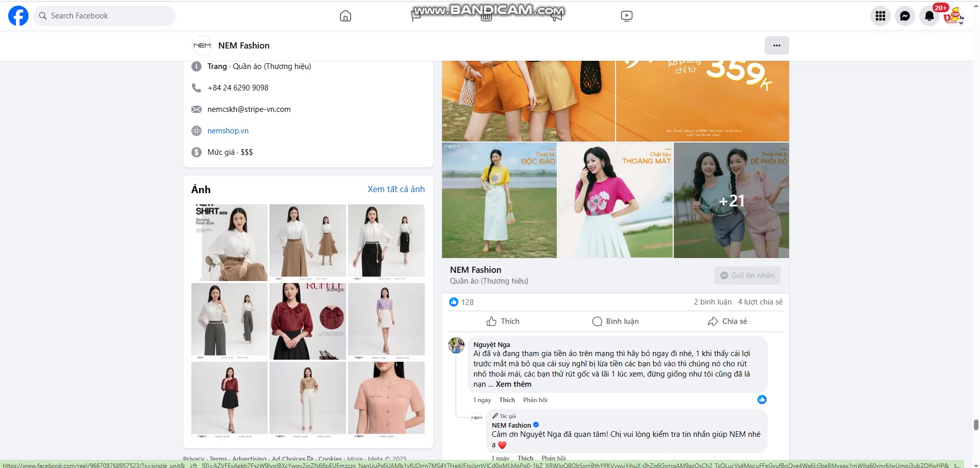Open the notifications bell icon
The image size is (980, 468).
(x=929, y=16)
